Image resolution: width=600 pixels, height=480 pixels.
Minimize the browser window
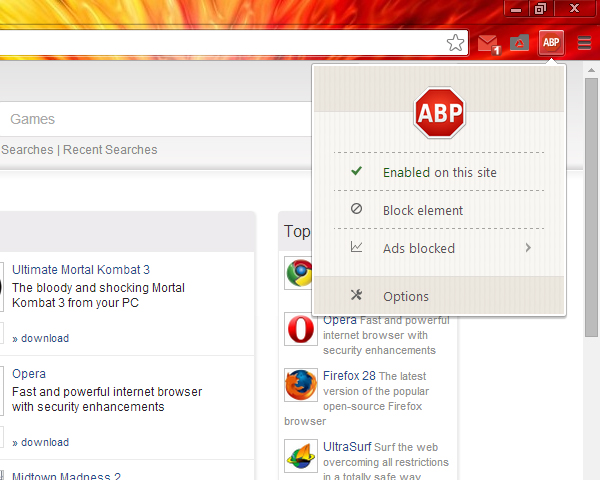(516, 9)
